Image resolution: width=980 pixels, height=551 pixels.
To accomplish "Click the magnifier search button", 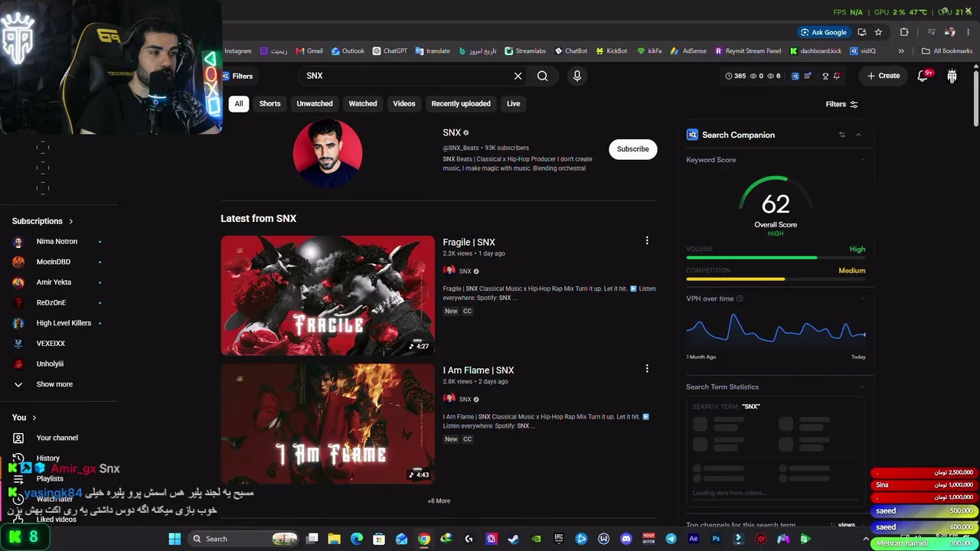I will click(x=542, y=76).
